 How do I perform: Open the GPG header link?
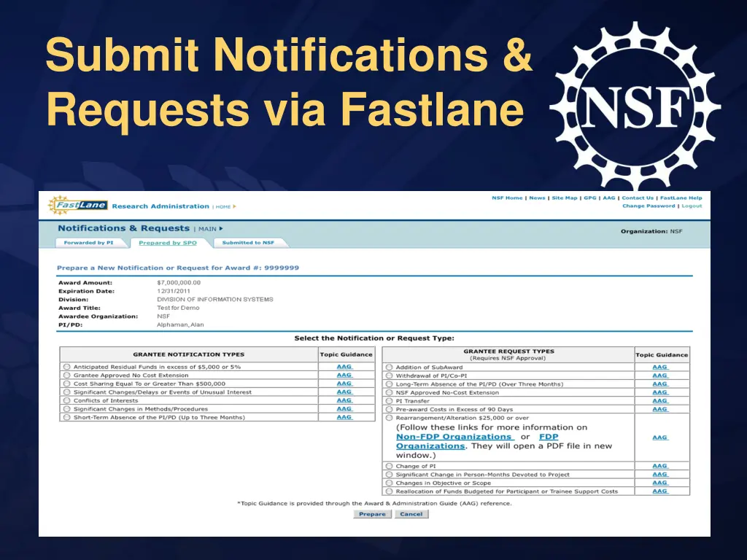(589, 198)
